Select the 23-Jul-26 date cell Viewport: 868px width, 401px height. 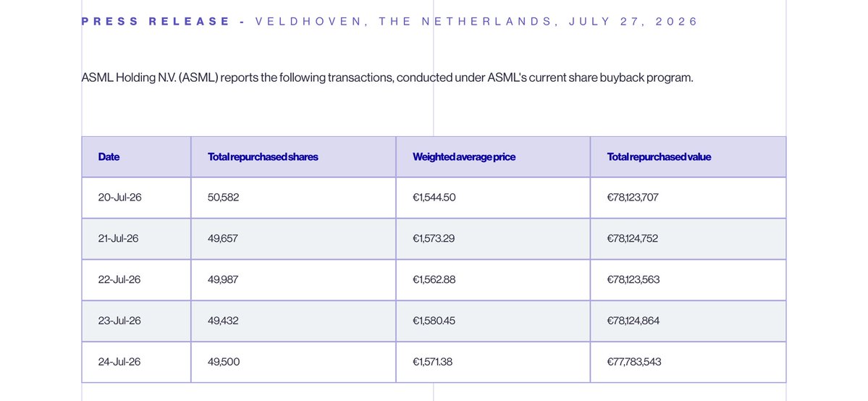click(x=136, y=321)
